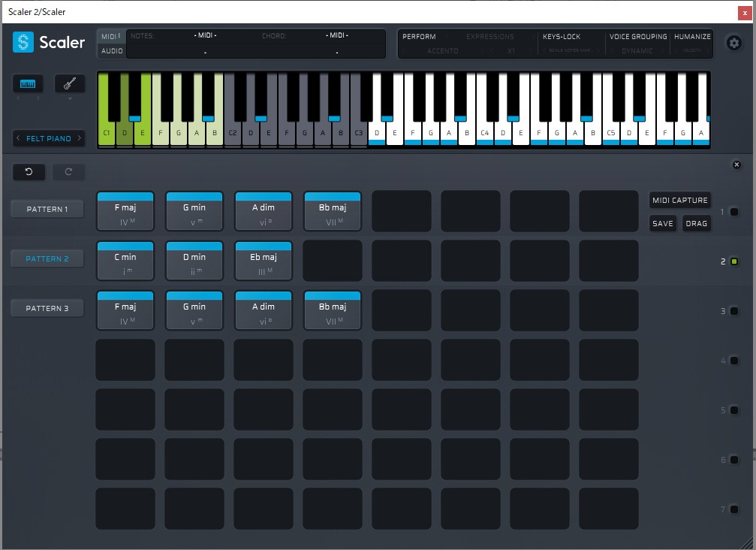Play the green C1 key on keyboard

click(106, 133)
